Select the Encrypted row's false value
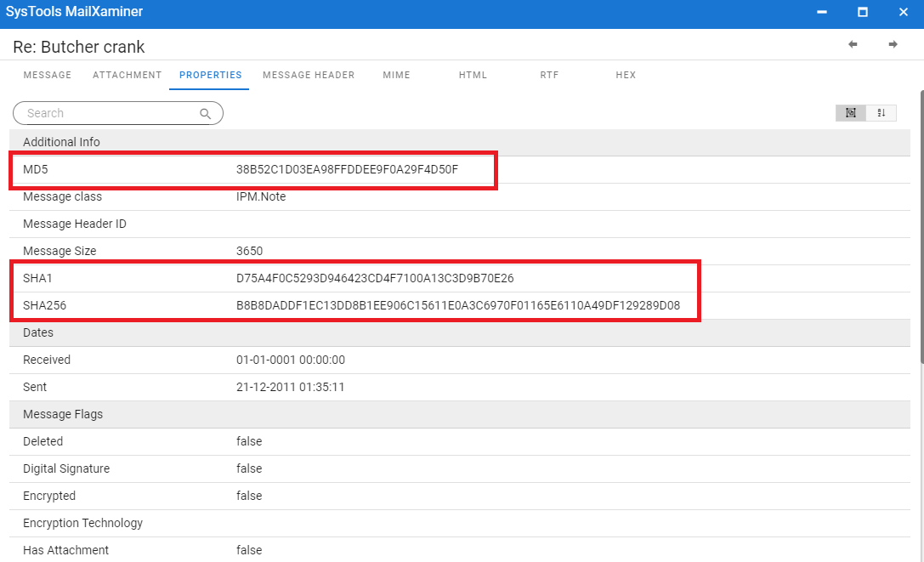Screen dimensions: 924x562 [249, 496]
